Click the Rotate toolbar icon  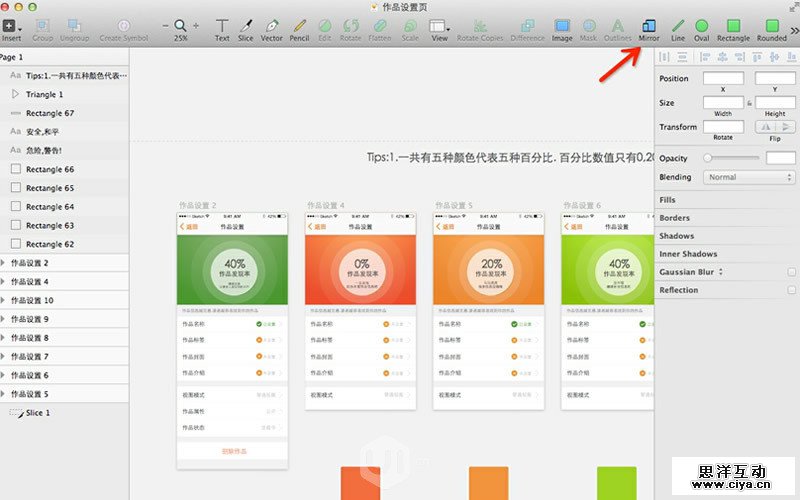351,26
